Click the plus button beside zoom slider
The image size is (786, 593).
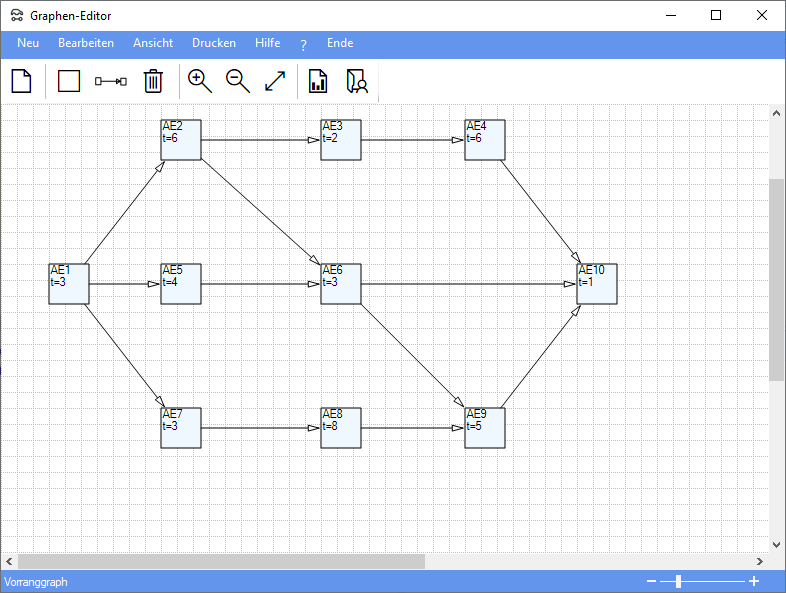pyautogui.click(x=754, y=581)
